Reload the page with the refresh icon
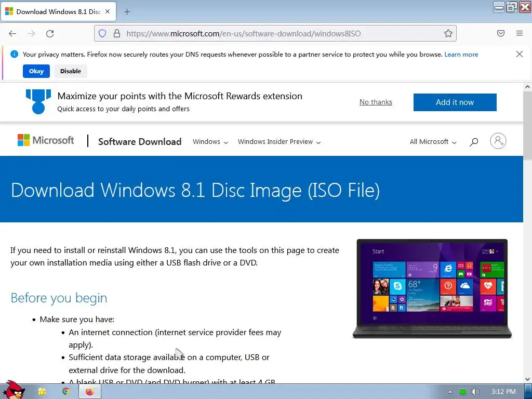 [50, 34]
